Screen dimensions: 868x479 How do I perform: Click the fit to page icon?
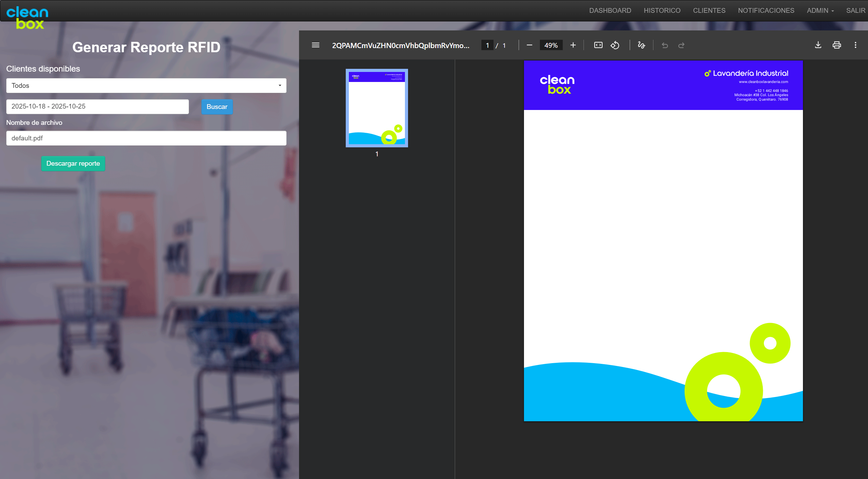(598, 45)
